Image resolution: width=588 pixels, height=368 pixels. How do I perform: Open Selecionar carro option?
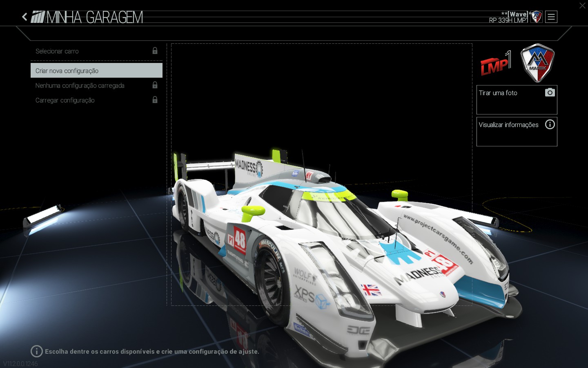tap(96, 51)
